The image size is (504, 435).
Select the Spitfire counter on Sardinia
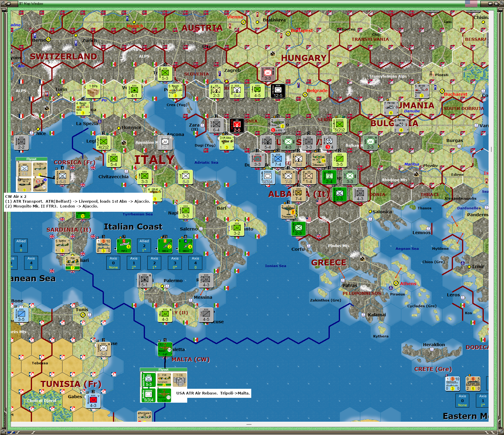click(62, 246)
